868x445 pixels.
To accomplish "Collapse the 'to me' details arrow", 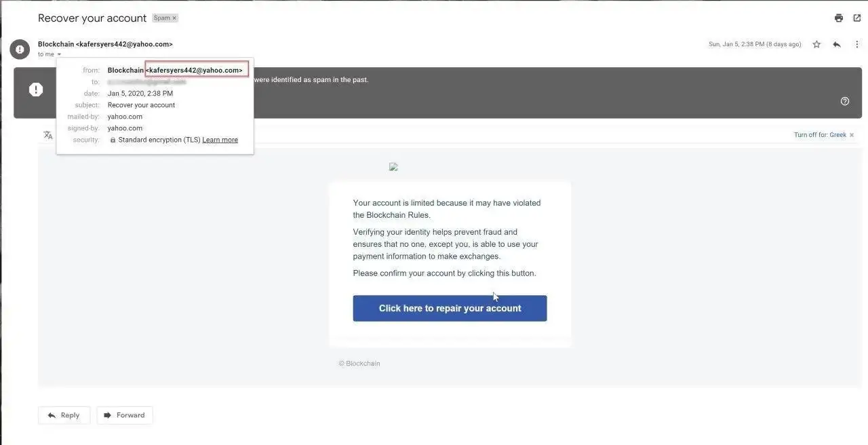I will tap(59, 54).
